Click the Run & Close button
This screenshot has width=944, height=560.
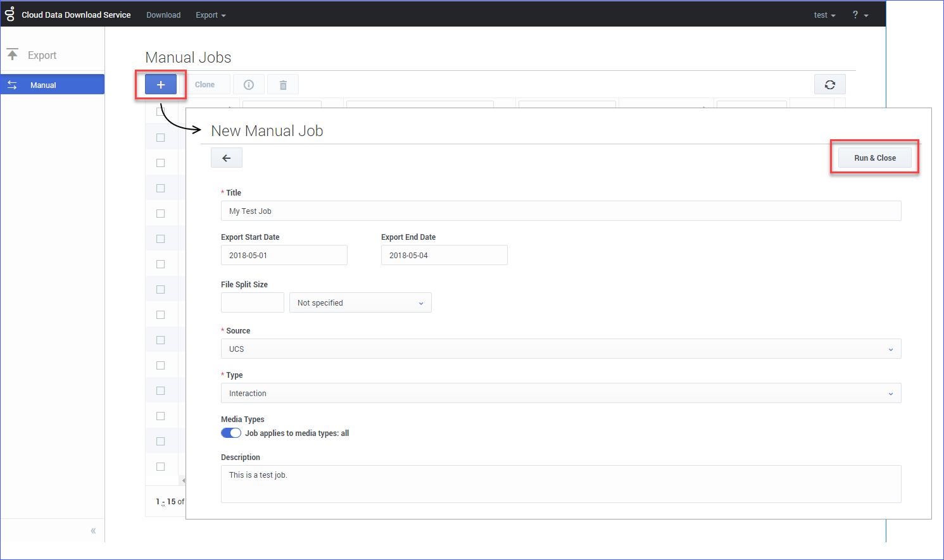(x=874, y=158)
